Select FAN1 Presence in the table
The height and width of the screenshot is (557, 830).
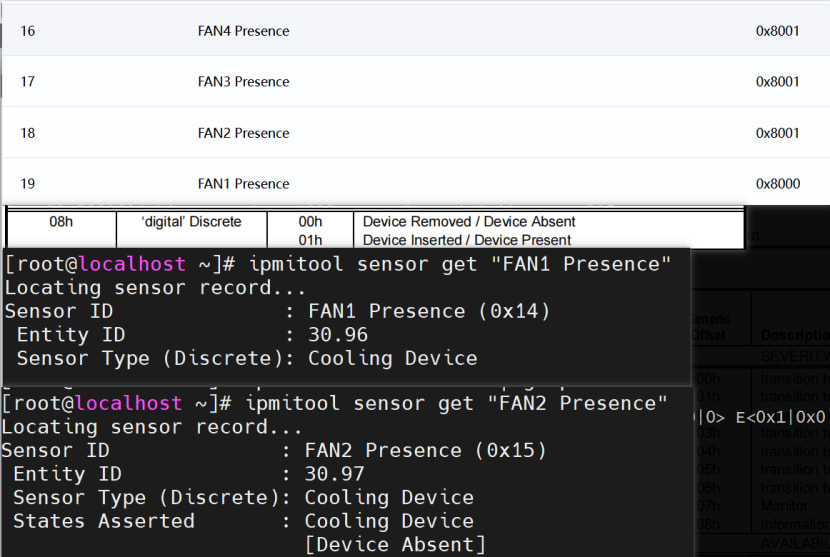243,184
